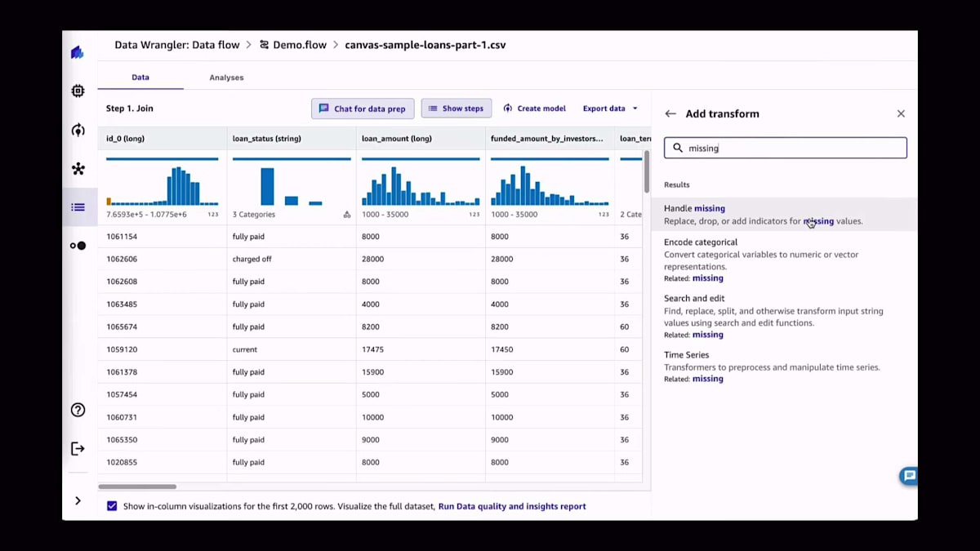Click cell 1061154 in id_0 column
This screenshot has height=551, width=980.
pyautogui.click(x=163, y=237)
